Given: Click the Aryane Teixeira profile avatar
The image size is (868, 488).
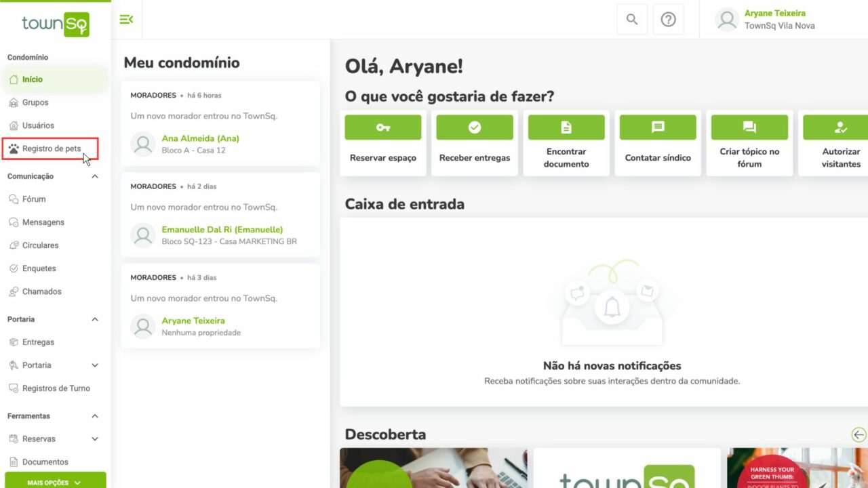Looking at the screenshot, I should 726,20.
